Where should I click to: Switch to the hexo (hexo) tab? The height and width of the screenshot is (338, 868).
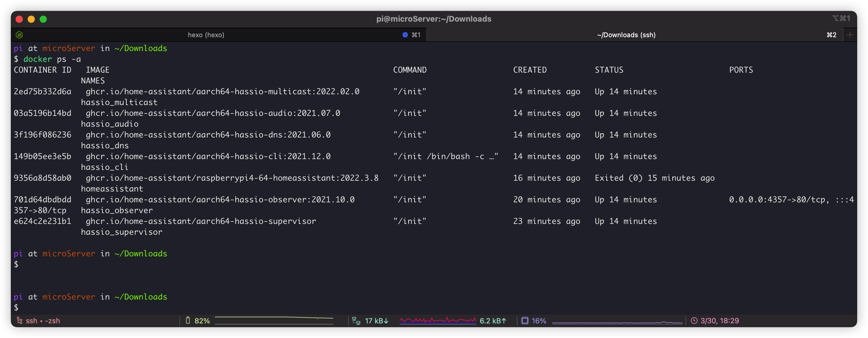pos(206,35)
